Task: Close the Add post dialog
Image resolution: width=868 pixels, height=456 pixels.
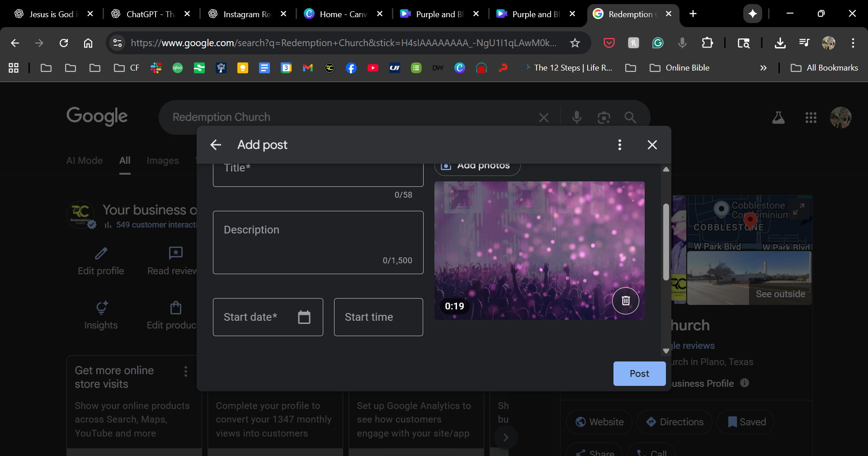Action: [x=652, y=145]
